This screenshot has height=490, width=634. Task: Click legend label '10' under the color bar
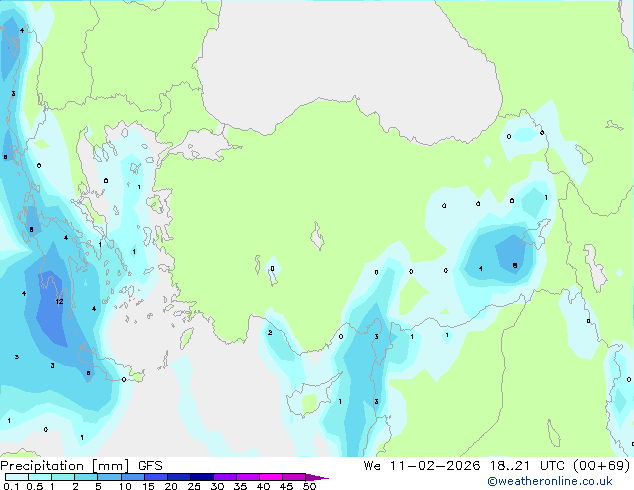(125, 486)
